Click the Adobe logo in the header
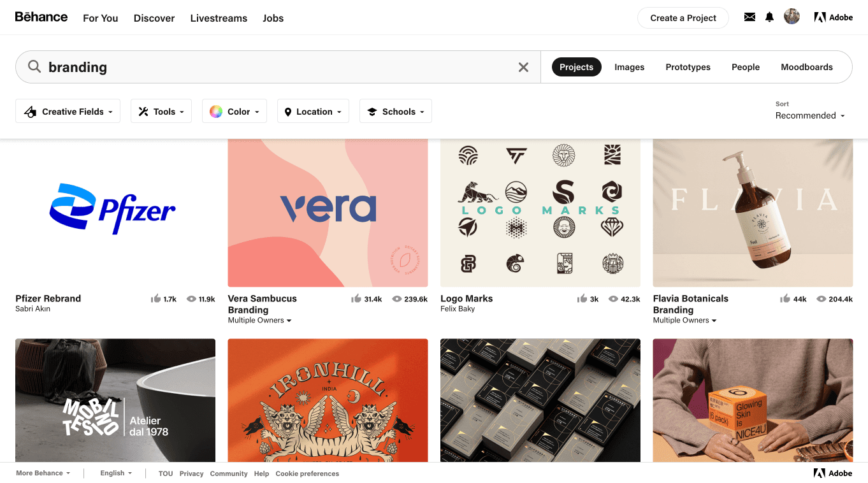This screenshot has width=868, height=483. pos(833,17)
